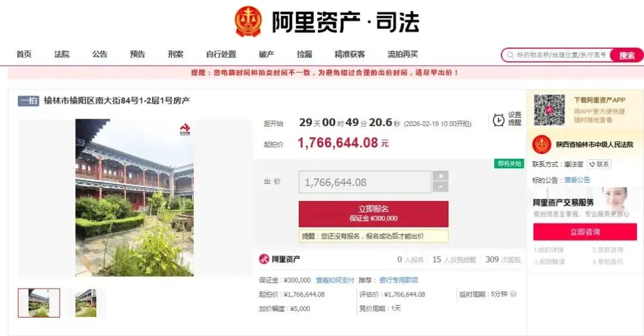Click the QR code for app download

click(x=549, y=110)
